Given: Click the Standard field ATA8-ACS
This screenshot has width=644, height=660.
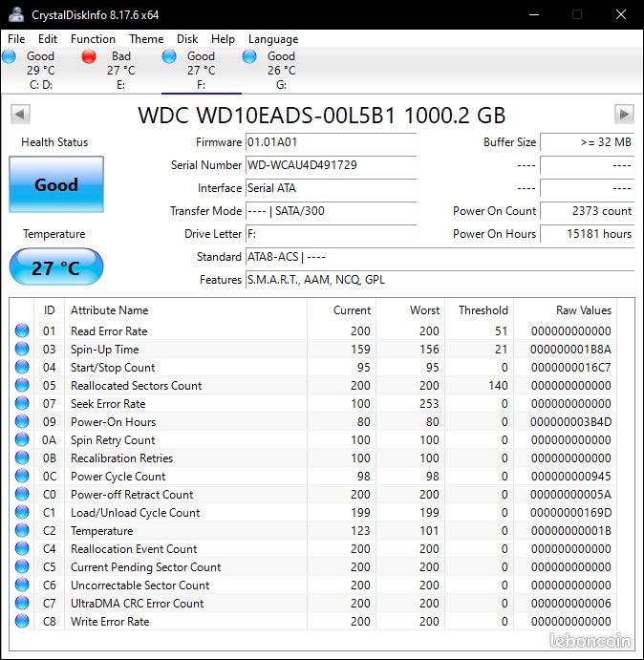Looking at the screenshot, I should [440, 257].
